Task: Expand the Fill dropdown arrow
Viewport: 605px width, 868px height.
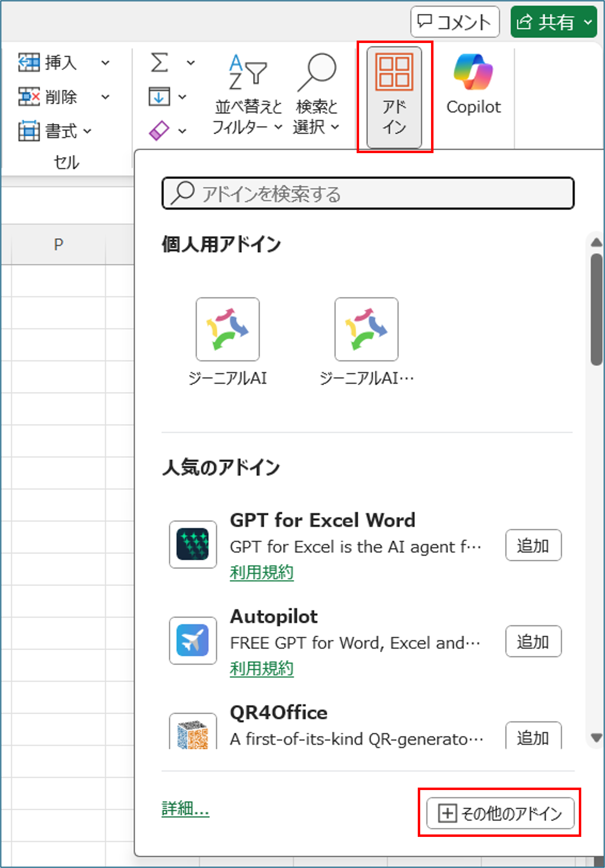Action: (x=182, y=97)
